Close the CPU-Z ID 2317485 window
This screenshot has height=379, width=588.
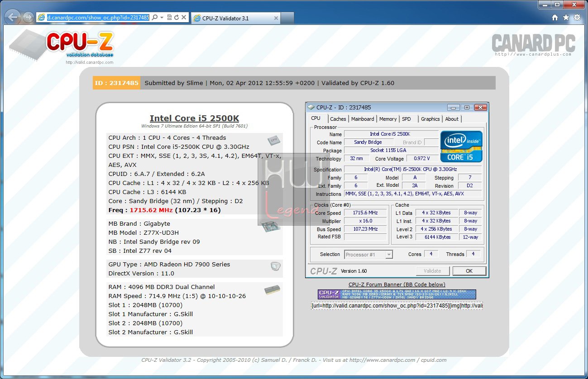tap(481, 108)
